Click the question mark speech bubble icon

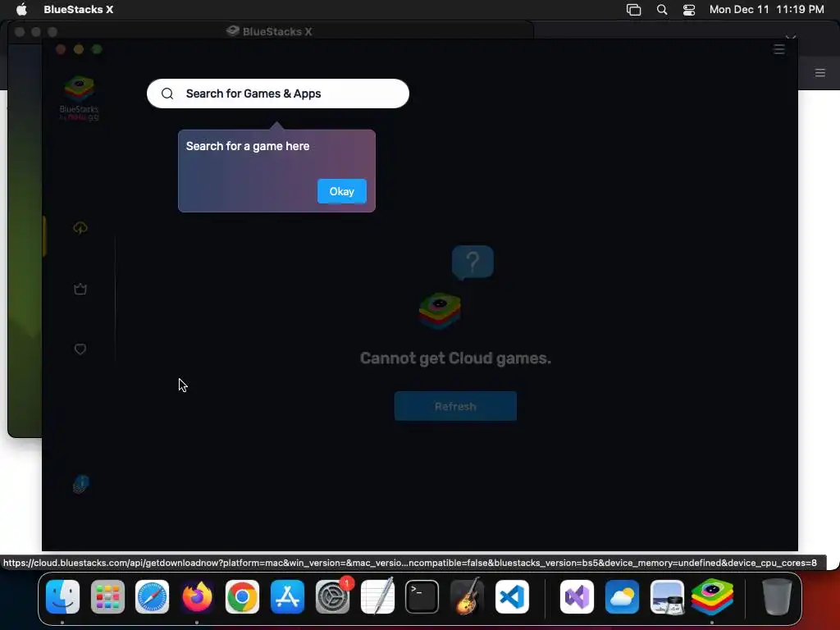(x=472, y=262)
